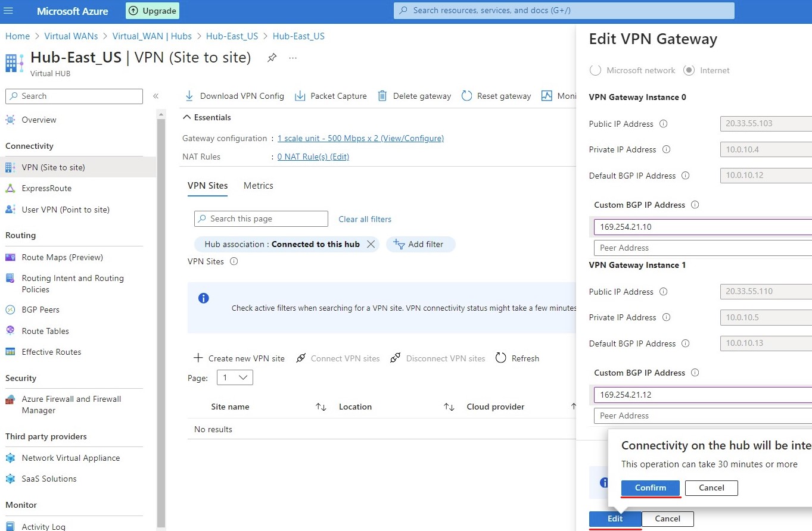Click the Delete gateway trash icon

[x=382, y=96]
